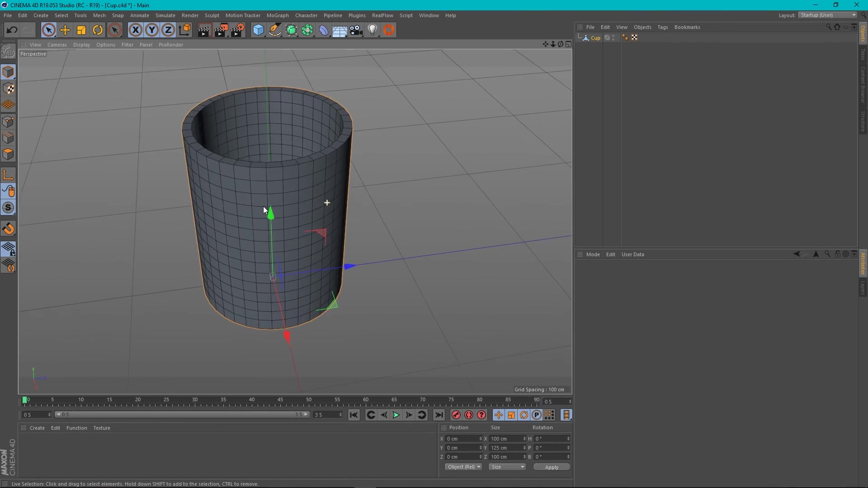Open the Object (Rel) coordinate mode dropdown
The width and height of the screenshot is (868, 488).
(x=463, y=467)
